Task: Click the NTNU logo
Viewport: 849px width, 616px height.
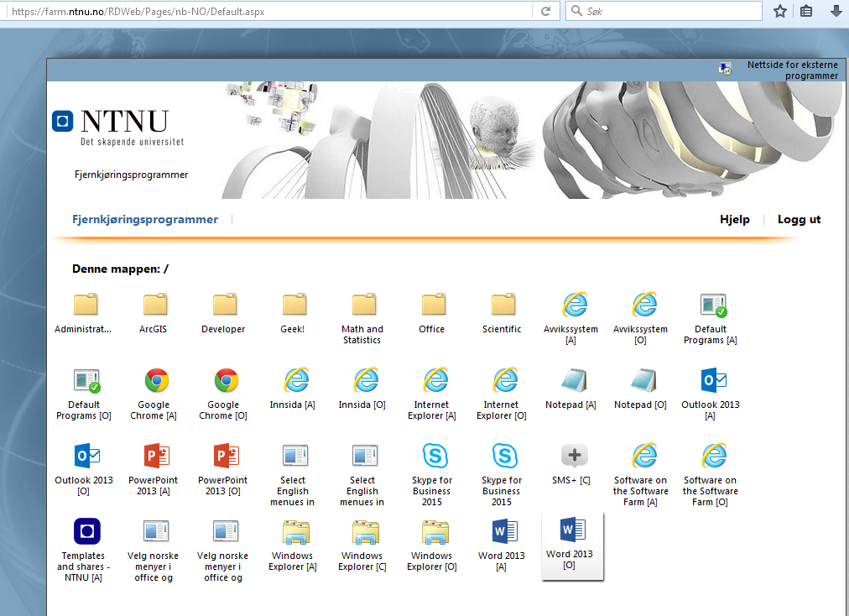Action: point(117,128)
